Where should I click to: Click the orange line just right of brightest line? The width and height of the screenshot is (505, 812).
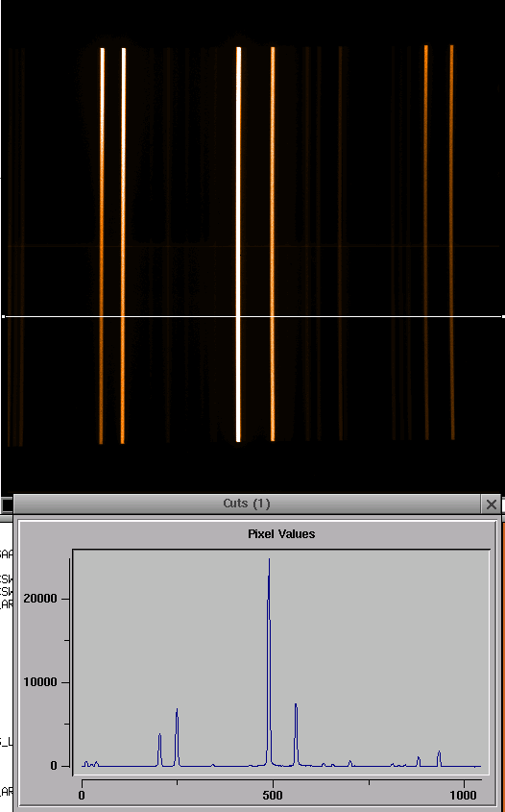click(x=273, y=244)
